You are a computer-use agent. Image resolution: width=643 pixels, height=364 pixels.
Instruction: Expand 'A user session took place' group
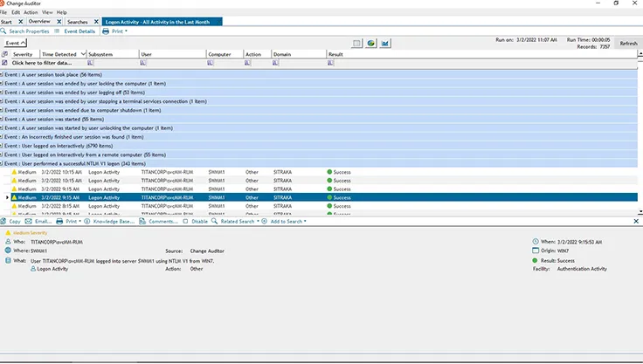2,74
